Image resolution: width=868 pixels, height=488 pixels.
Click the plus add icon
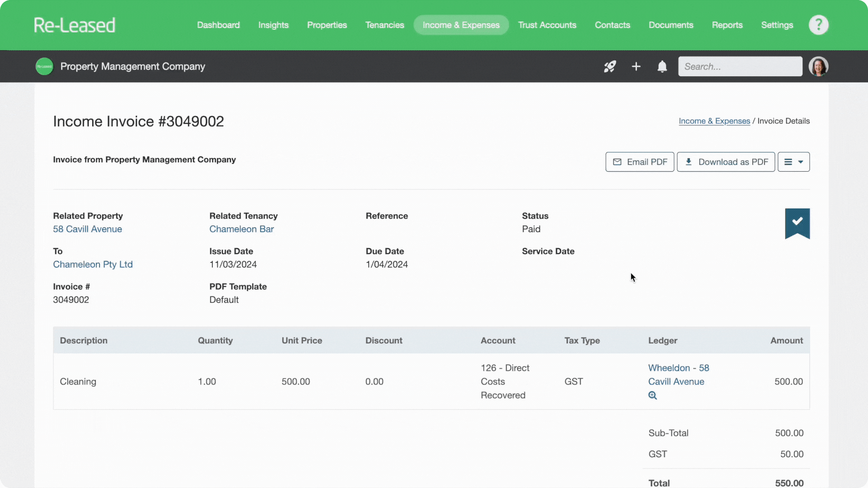coord(636,66)
